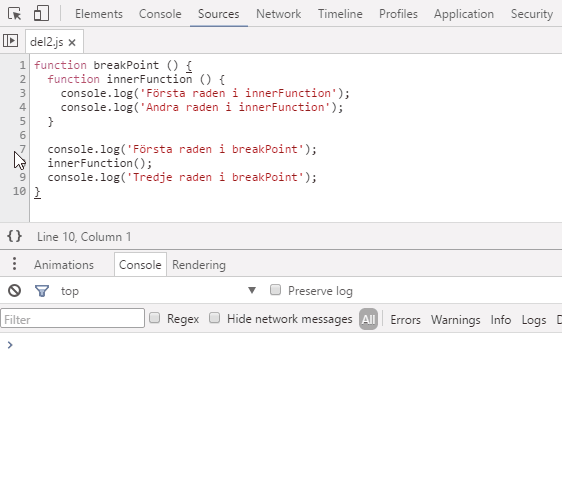The width and height of the screenshot is (562, 487).
Task: Tick Hide network messages checkbox
Action: [214, 318]
